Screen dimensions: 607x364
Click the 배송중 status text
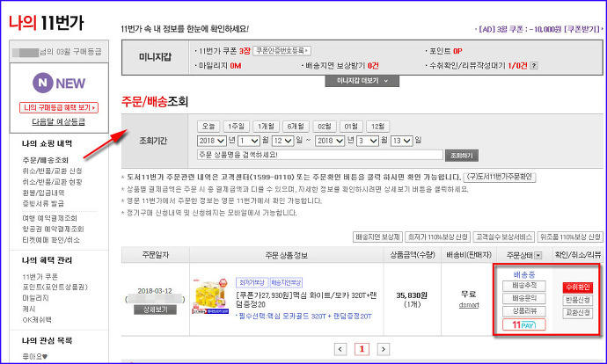524,274
